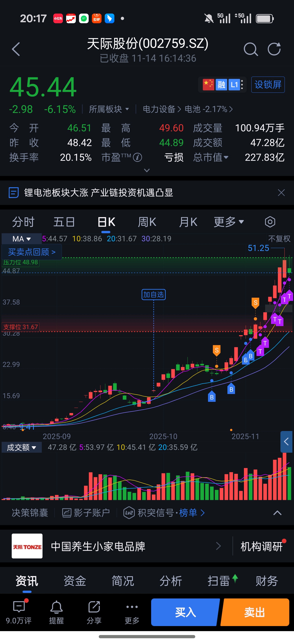Tap the 分享 share icon
The width and height of the screenshot is (294, 644).
[x=94, y=612]
